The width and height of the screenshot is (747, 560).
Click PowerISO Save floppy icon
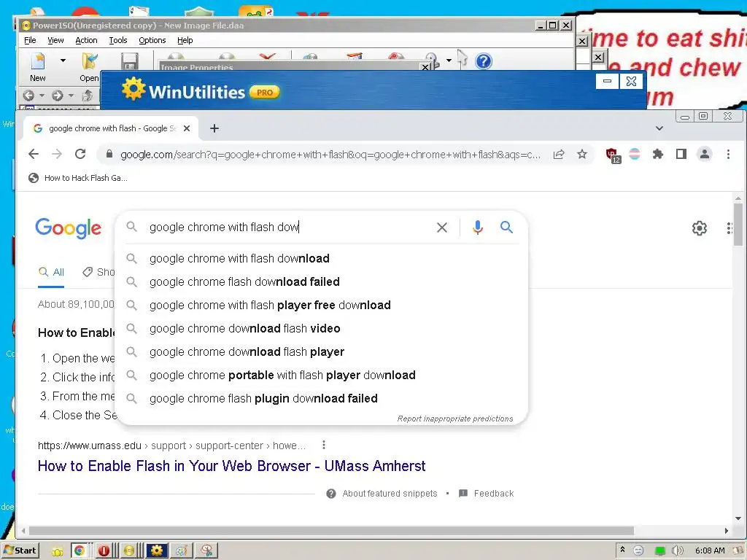coord(130,61)
